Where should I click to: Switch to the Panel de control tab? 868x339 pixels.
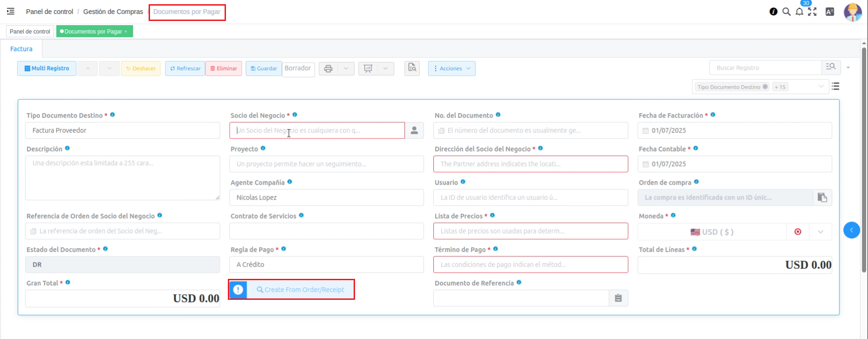[x=30, y=32]
